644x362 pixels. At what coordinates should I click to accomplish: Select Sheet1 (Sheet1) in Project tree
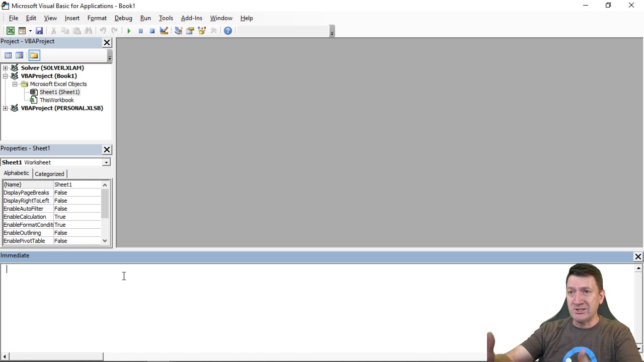click(x=59, y=92)
